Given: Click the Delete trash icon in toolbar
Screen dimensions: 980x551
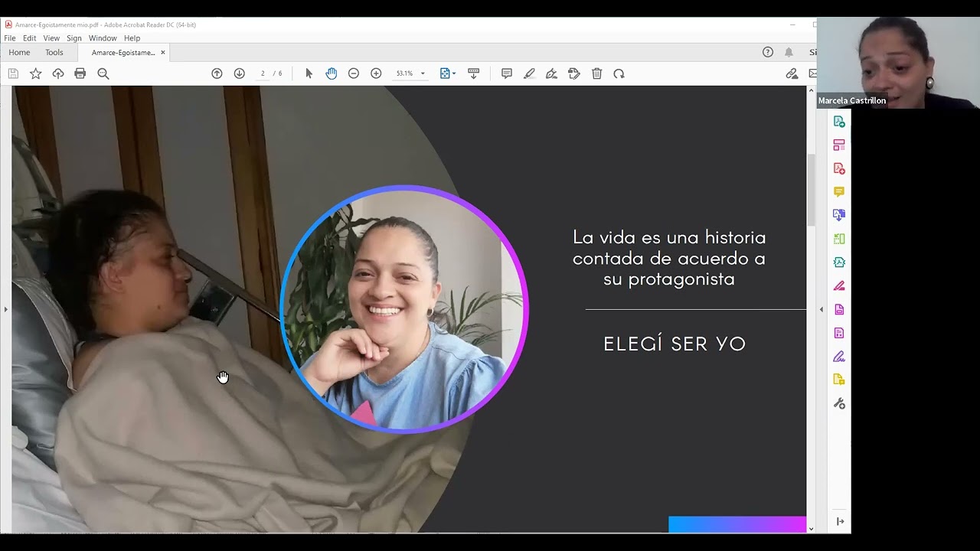Looking at the screenshot, I should (596, 73).
